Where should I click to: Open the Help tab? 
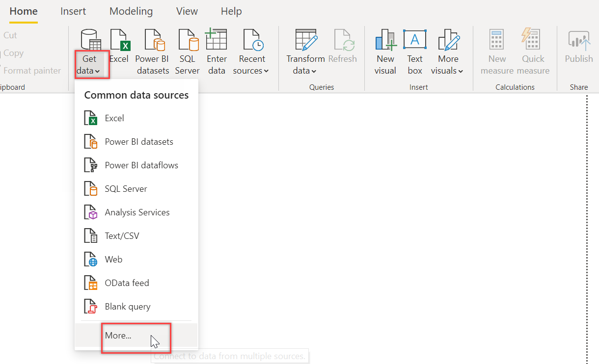(231, 11)
